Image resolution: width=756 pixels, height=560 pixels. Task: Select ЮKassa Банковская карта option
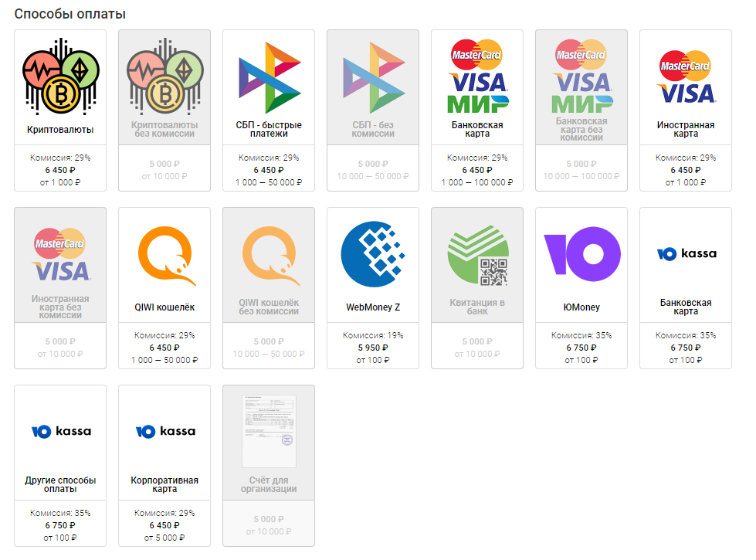click(686, 288)
